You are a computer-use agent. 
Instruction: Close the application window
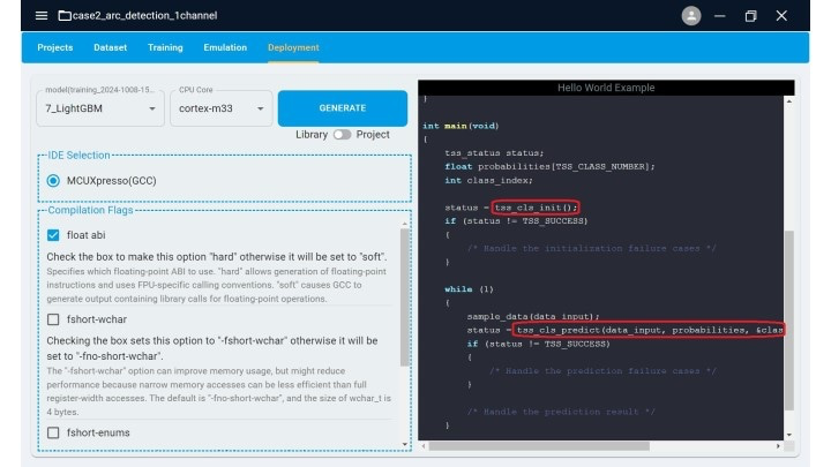click(x=782, y=16)
